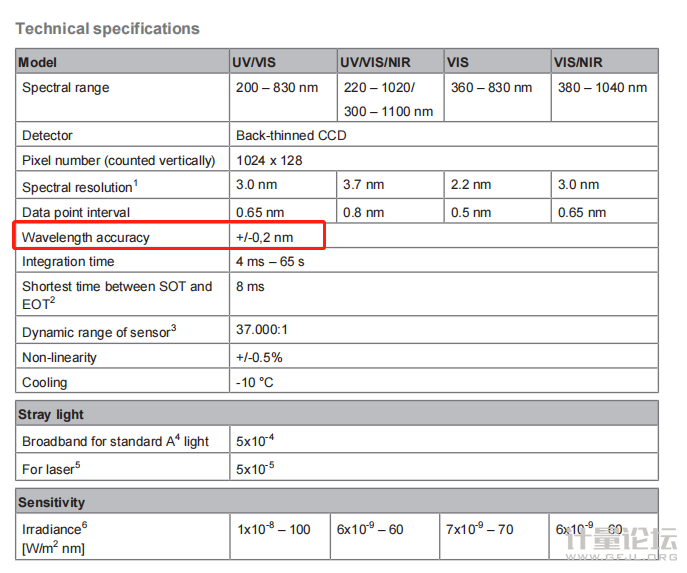Select the For laser row label
687x573 pixels.
51,466
